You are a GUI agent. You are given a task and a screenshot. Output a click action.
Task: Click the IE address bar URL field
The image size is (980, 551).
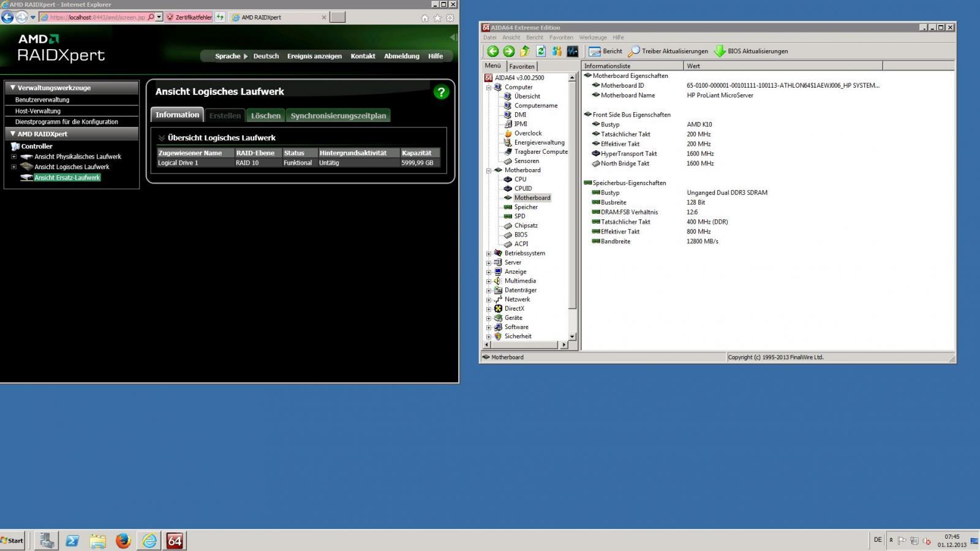(x=97, y=17)
